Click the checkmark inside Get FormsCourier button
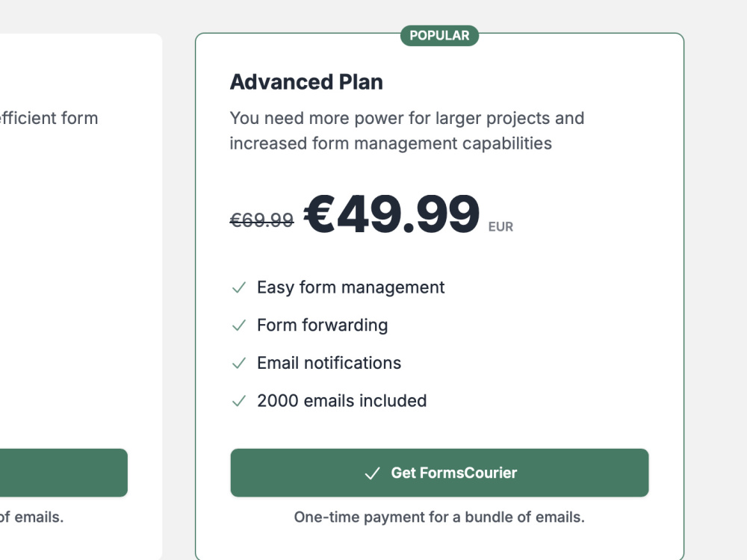 (x=372, y=473)
